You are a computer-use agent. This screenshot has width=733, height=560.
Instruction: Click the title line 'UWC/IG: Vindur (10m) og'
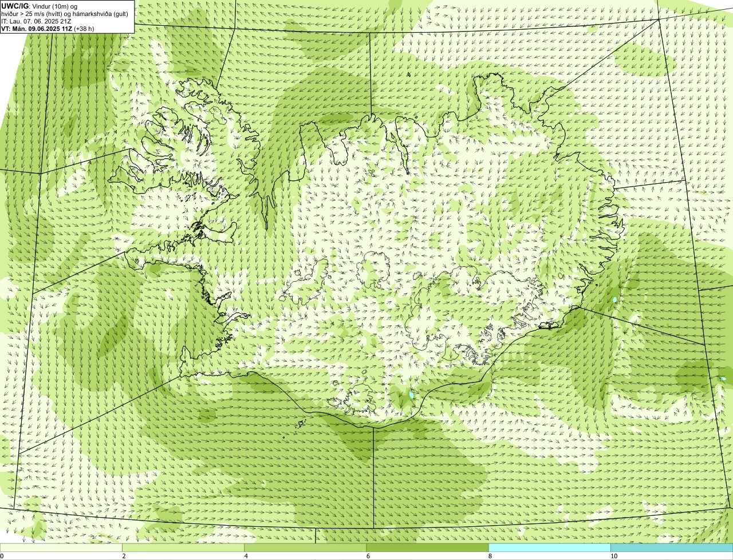[x=39, y=6]
